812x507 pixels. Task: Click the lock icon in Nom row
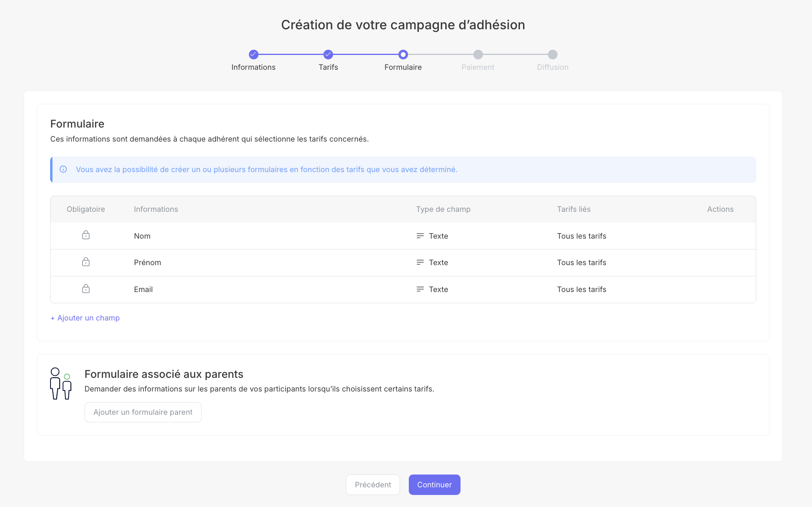tap(86, 235)
